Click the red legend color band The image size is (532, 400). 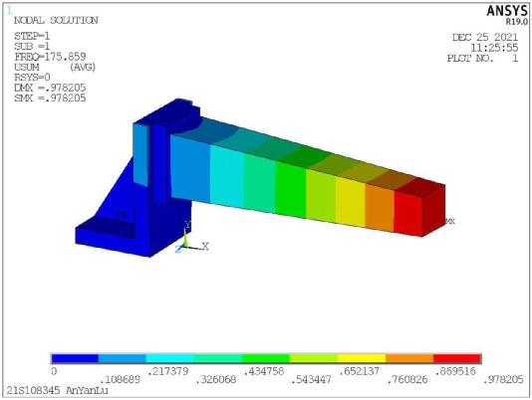[x=457, y=358]
